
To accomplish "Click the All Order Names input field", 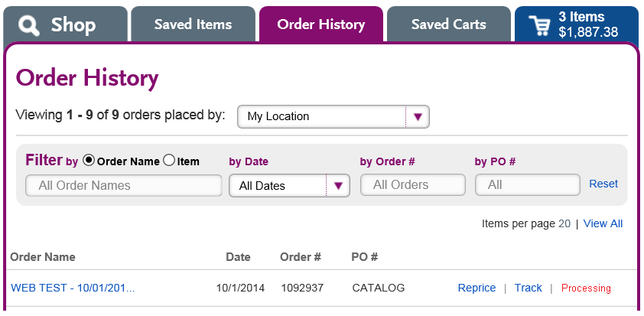I will coord(124,185).
